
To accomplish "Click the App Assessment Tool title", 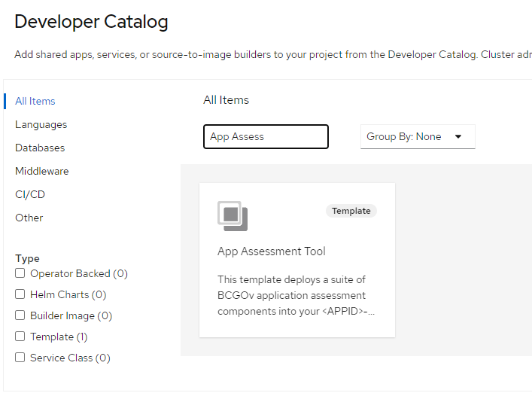I will (272, 251).
